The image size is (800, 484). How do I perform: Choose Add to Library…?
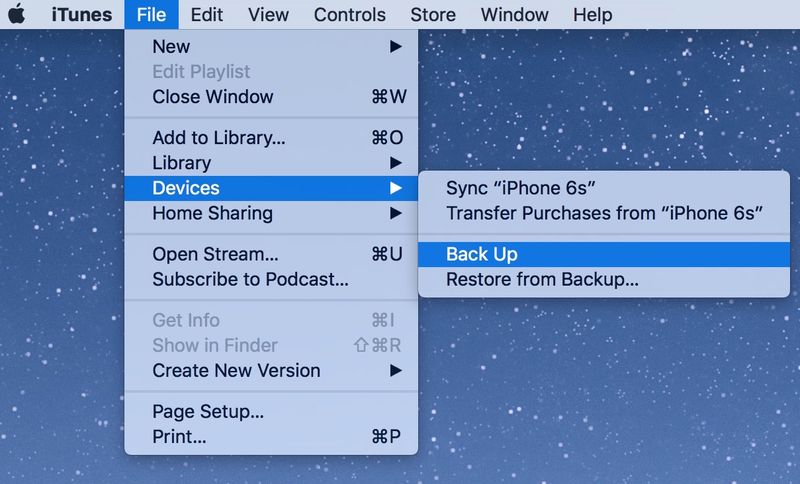[271, 138]
